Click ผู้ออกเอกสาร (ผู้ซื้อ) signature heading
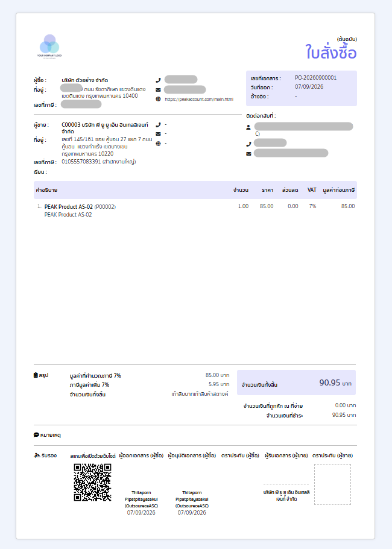The height and width of the screenshot is (549, 392). [x=141, y=455]
